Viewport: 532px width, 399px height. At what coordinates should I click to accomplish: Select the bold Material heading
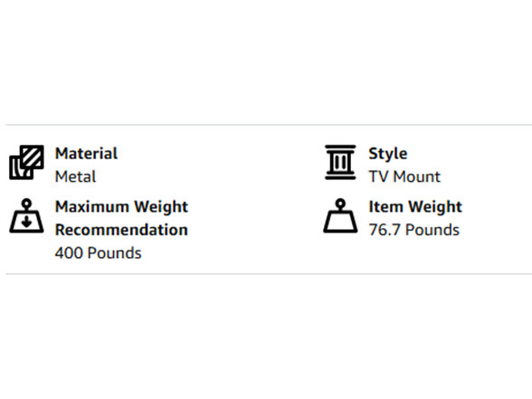pyautogui.click(x=86, y=154)
